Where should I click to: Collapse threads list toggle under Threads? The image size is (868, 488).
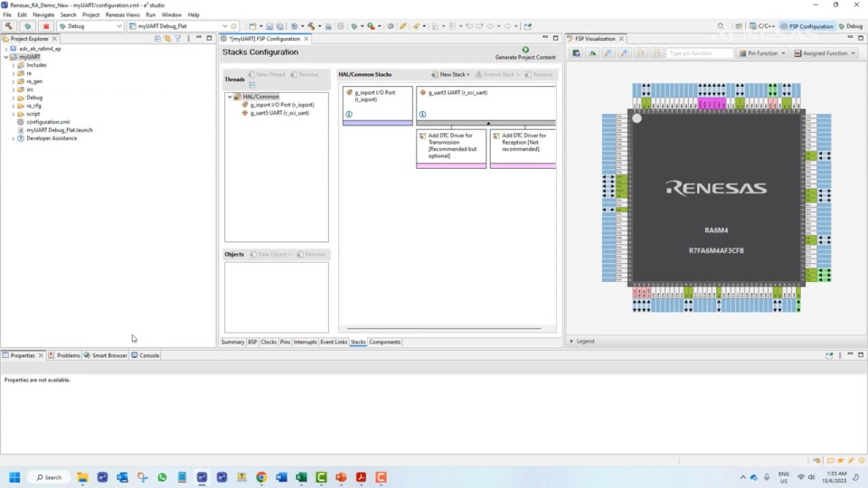coord(252,85)
